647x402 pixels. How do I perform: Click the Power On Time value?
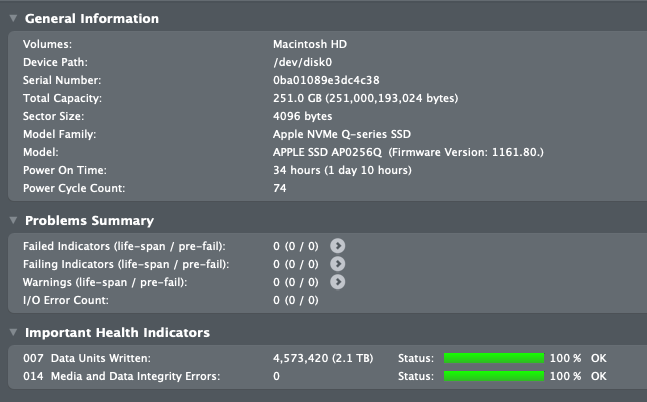pyautogui.click(x=341, y=170)
